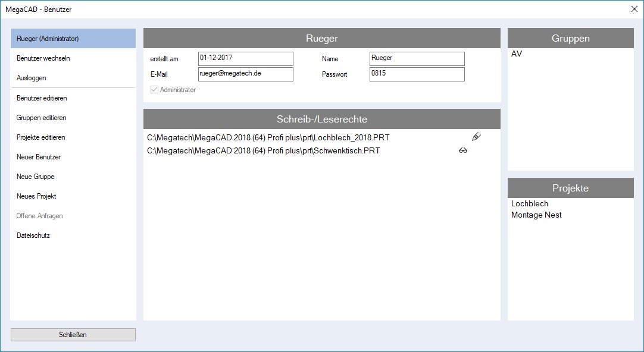Select Neues Projekt entry
Image resolution: width=644 pixels, height=352 pixels.
73,196
